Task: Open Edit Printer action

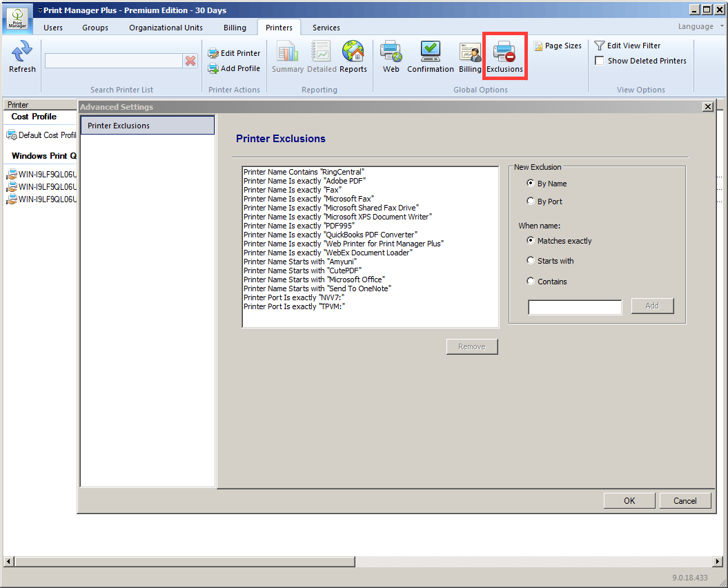Action: [x=234, y=53]
